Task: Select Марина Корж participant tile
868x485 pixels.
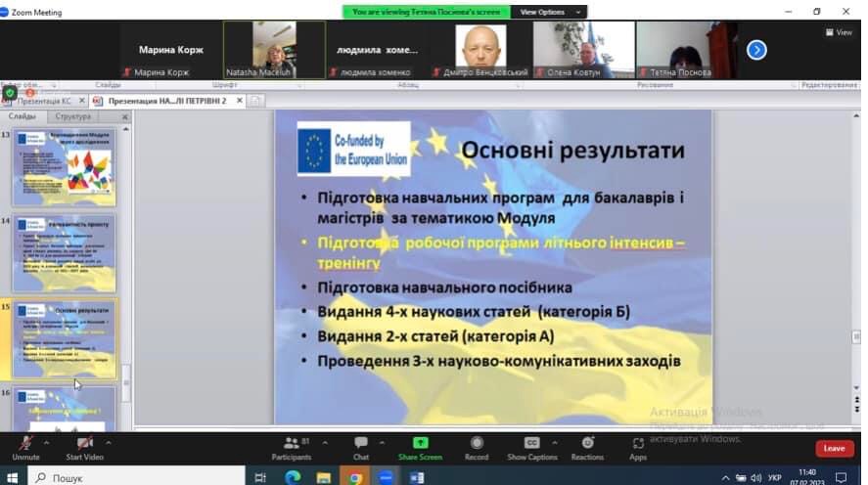Action: click(x=171, y=50)
